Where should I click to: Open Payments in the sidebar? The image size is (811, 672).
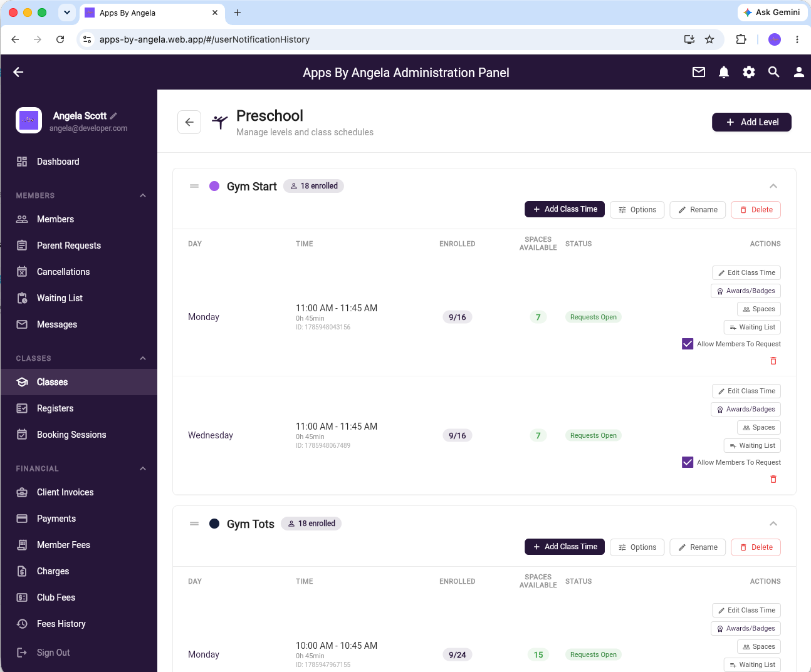79,519
